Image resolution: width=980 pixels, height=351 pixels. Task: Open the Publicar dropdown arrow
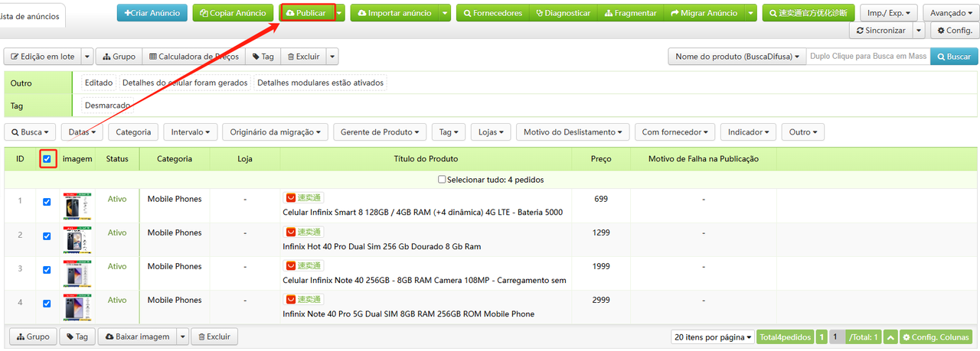pos(340,13)
